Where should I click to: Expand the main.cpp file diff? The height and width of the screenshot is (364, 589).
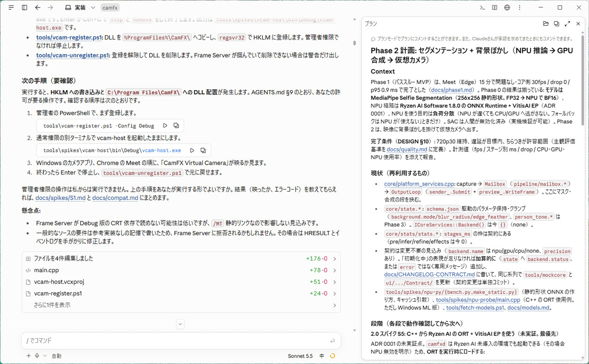click(x=181, y=270)
